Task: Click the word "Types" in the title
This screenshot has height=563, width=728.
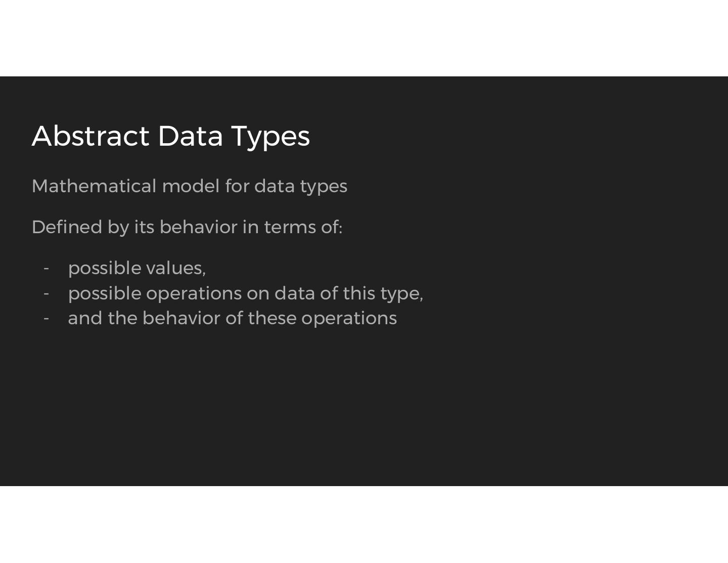Action: click(270, 136)
